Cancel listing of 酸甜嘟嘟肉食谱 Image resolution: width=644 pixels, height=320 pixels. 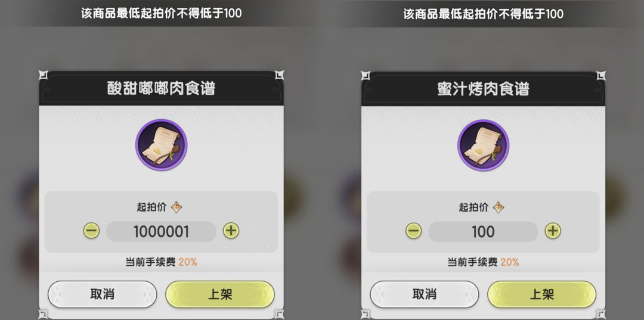[103, 294]
